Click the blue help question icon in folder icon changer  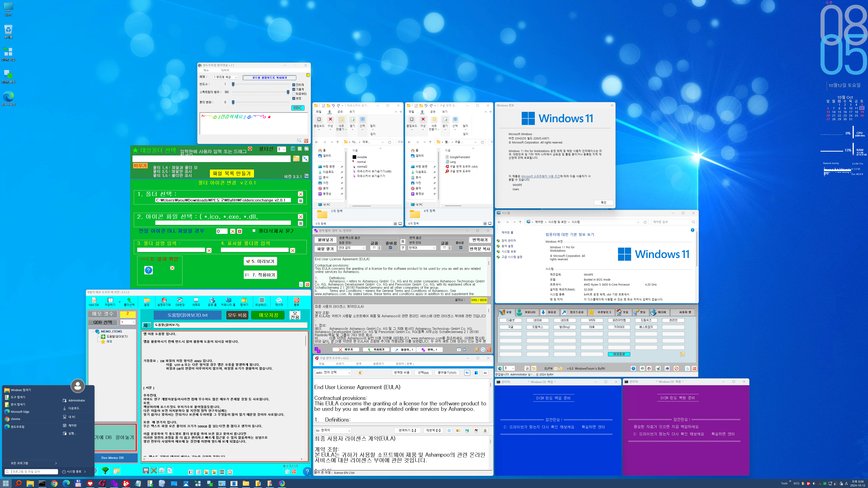click(148, 270)
